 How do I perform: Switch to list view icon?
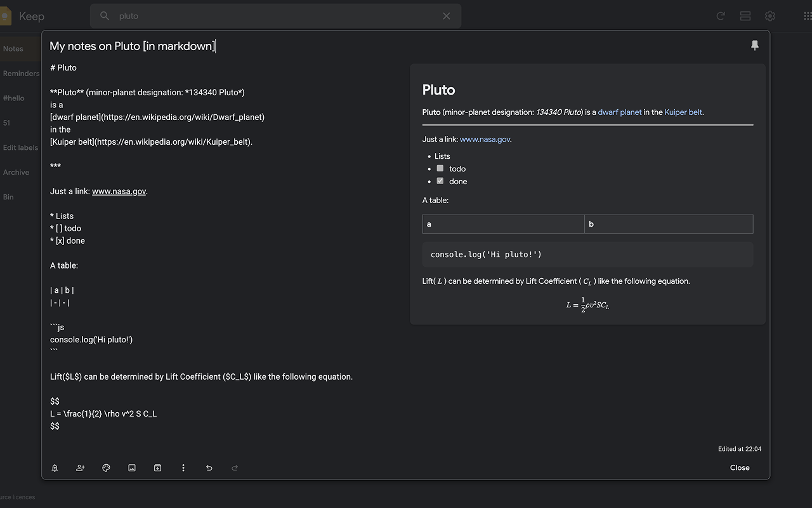pos(745,16)
